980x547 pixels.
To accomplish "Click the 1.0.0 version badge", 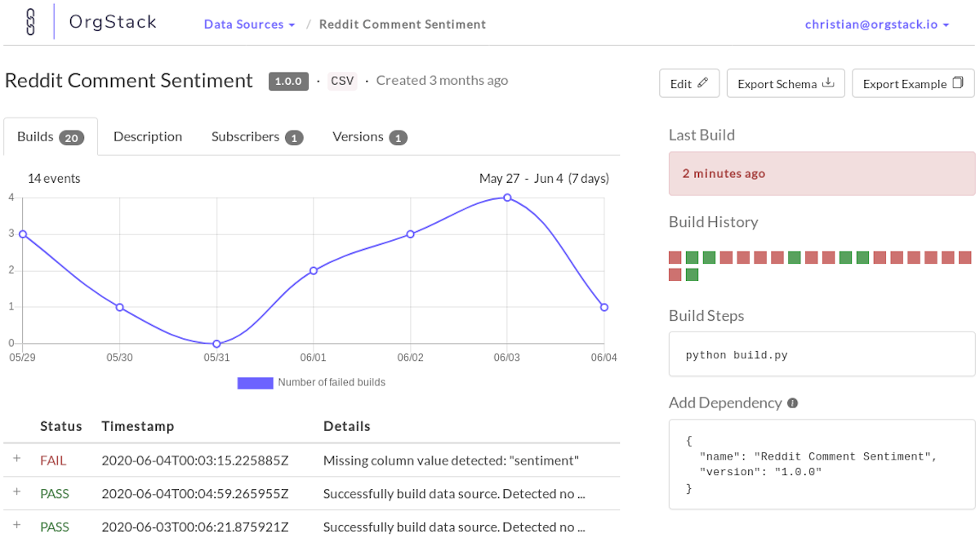I will [288, 81].
